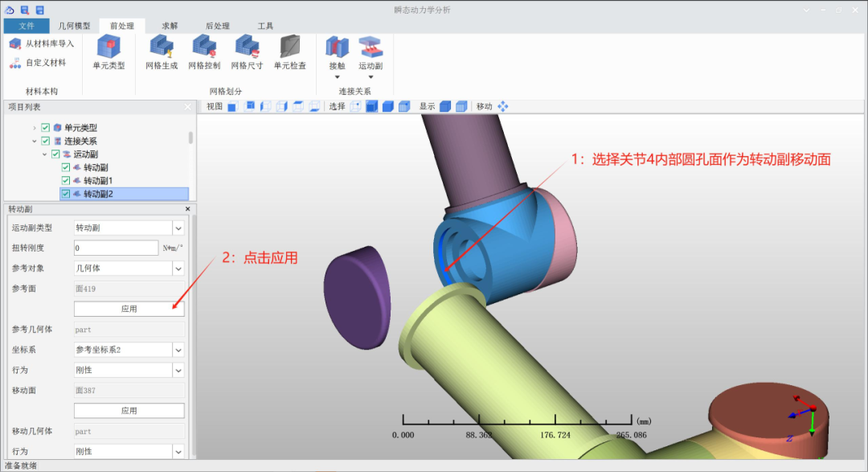Uncheck the 转动副 item checkbox

pyautogui.click(x=65, y=167)
